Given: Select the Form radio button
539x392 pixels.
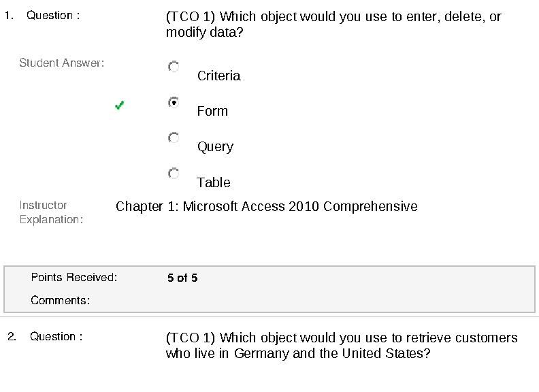Looking at the screenshot, I should coord(174,102).
